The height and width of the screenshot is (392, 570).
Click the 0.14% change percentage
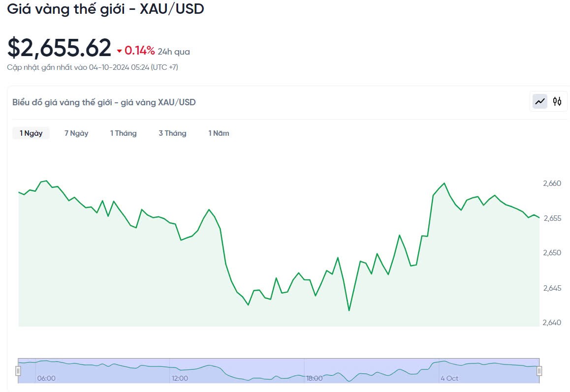pos(140,51)
